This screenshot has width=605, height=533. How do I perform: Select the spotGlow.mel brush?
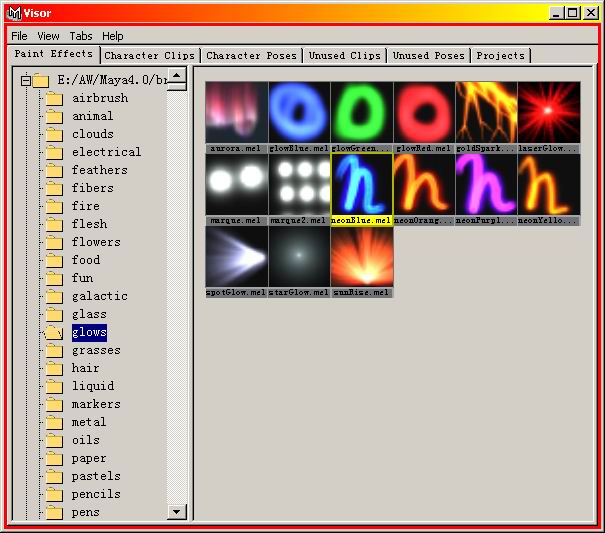click(x=236, y=256)
